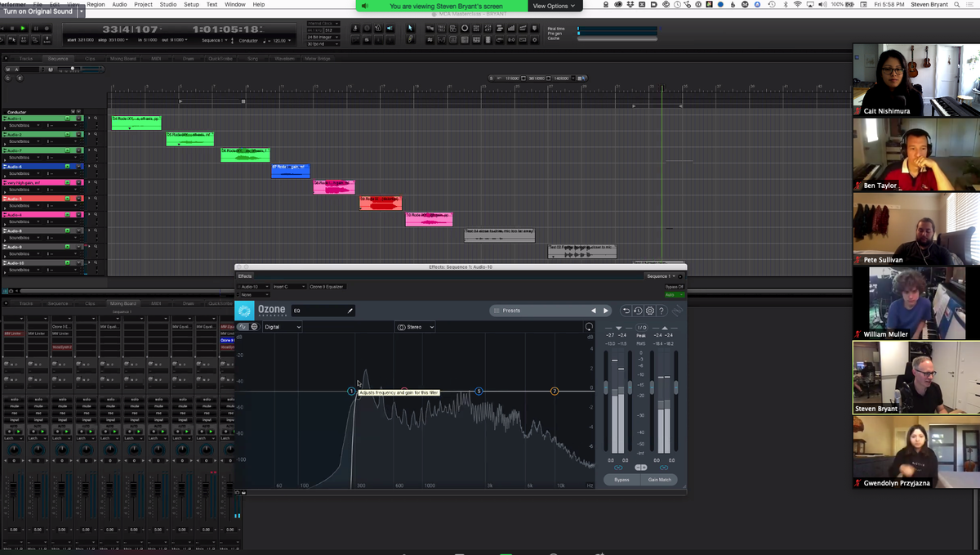The image size is (980, 555).
Task: Toggle Ozone Bypass button
Action: (621, 480)
